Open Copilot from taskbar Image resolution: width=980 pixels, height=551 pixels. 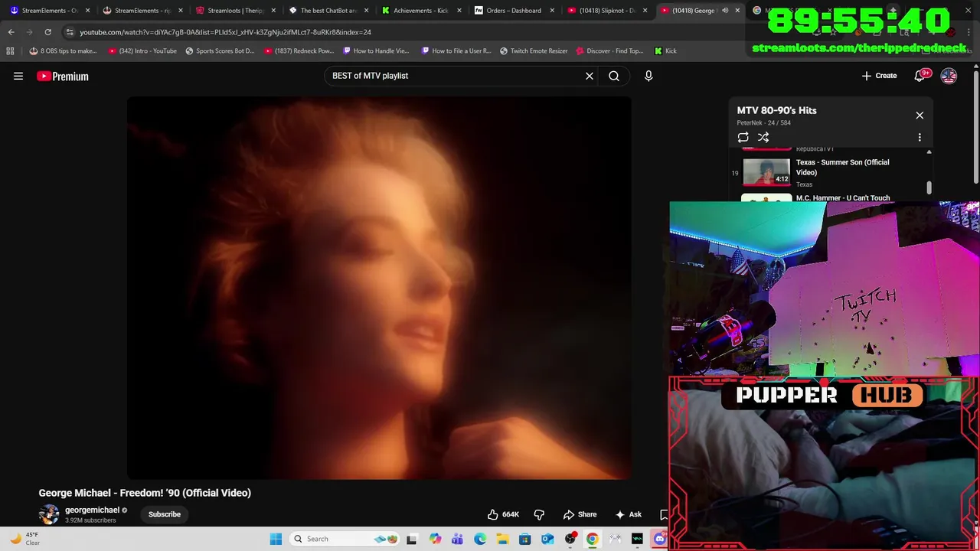[435, 539]
